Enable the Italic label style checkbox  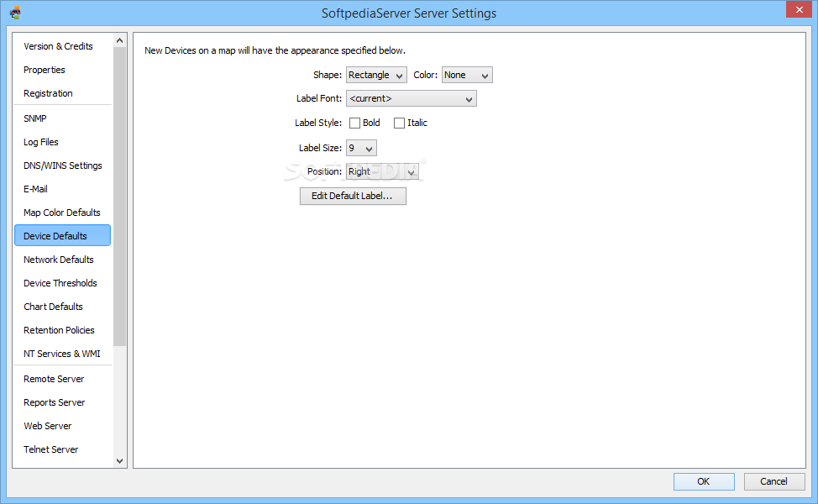coord(399,123)
